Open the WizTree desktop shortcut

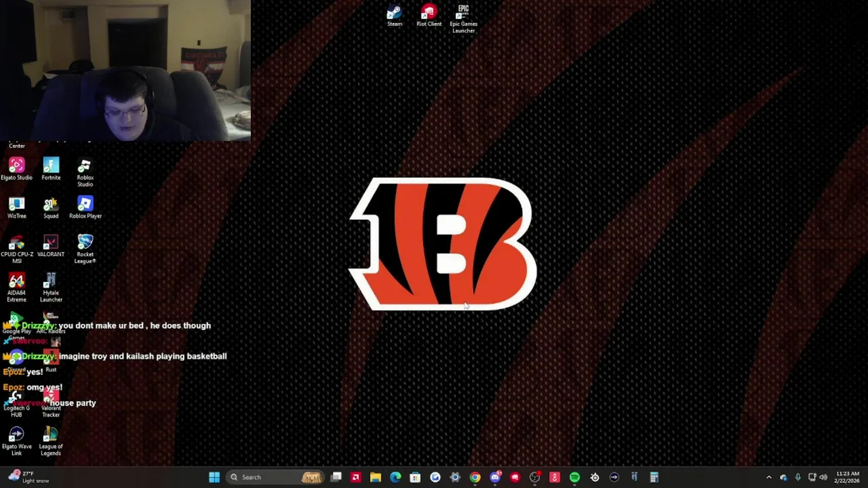click(x=16, y=208)
